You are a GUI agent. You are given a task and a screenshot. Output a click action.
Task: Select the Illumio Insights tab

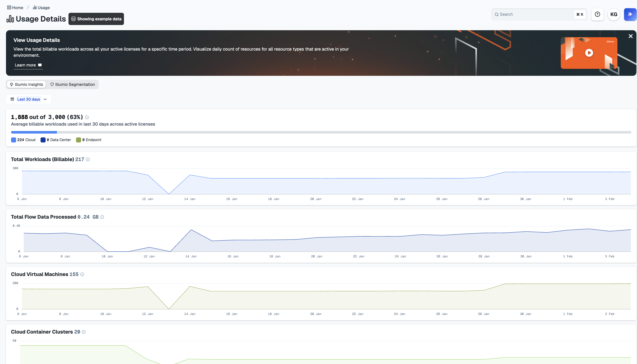[26, 84]
